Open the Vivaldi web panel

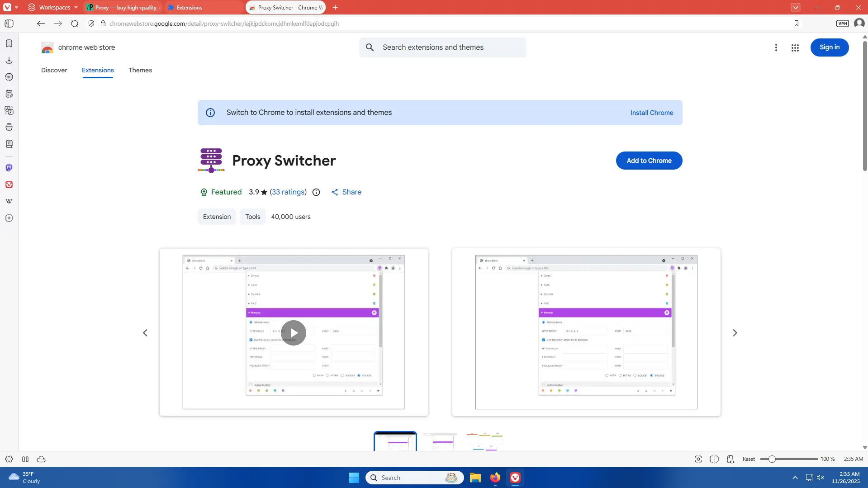pyautogui.click(x=9, y=185)
